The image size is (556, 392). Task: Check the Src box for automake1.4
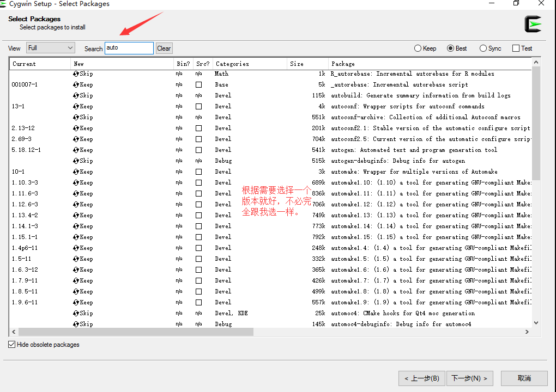[198, 248]
